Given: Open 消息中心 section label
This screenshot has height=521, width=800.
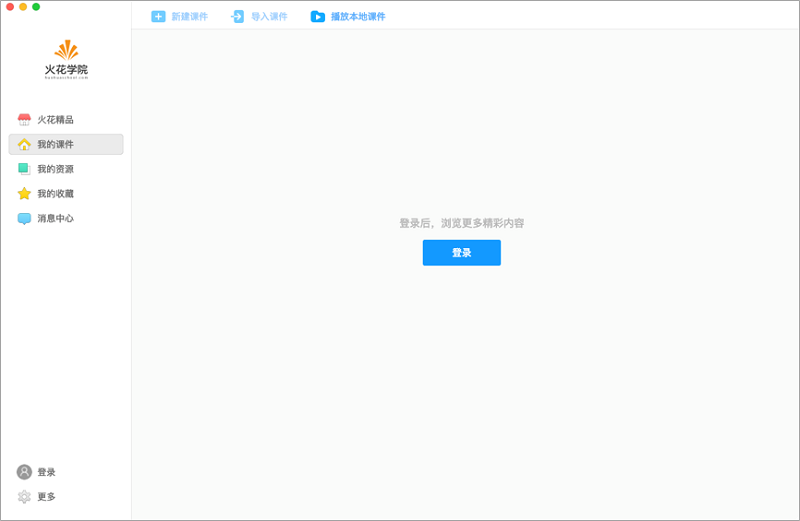Looking at the screenshot, I should (56, 218).
